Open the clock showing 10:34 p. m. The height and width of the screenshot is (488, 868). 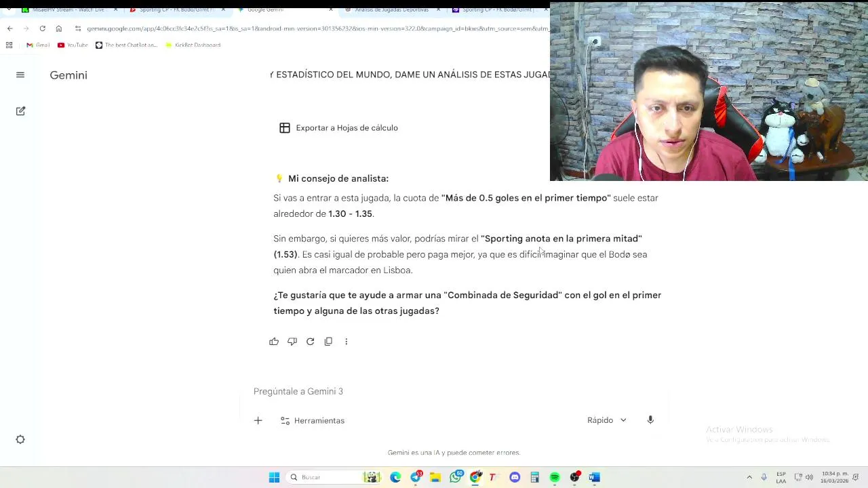coord(835,477)
